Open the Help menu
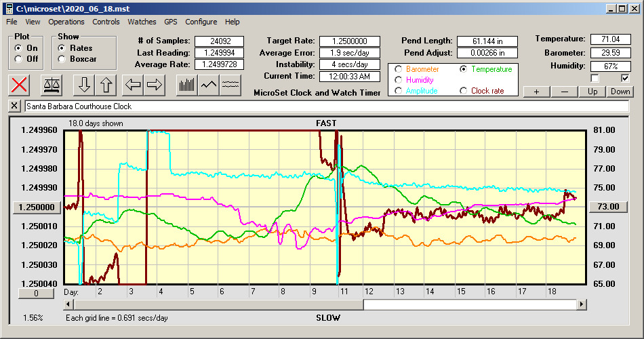Image resolution: width=644 pixels, height=339 pixels. tap(232, 22)
